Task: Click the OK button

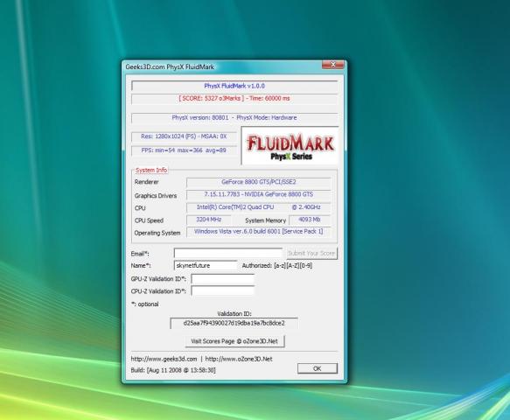Action: point(318,368)
